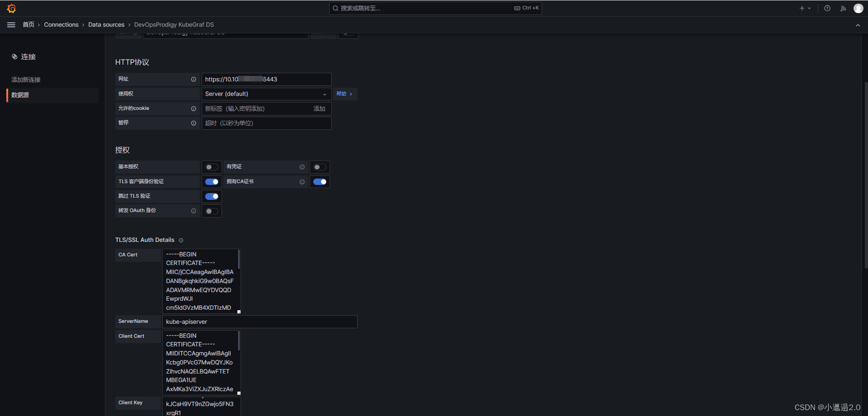Viewport: 868px width, 416px height.
Task: Show info tooltip for 允许的cookie field
Action: (x=193, y=109)
